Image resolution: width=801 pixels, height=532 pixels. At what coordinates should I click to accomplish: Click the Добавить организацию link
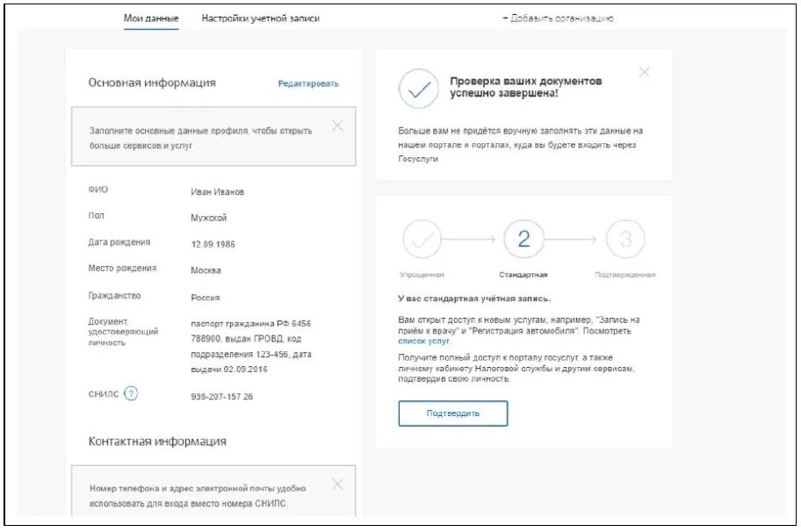coord(558,18)
